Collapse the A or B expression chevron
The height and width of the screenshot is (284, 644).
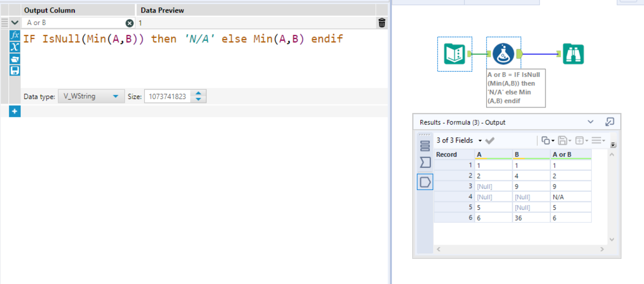[15, 23]
